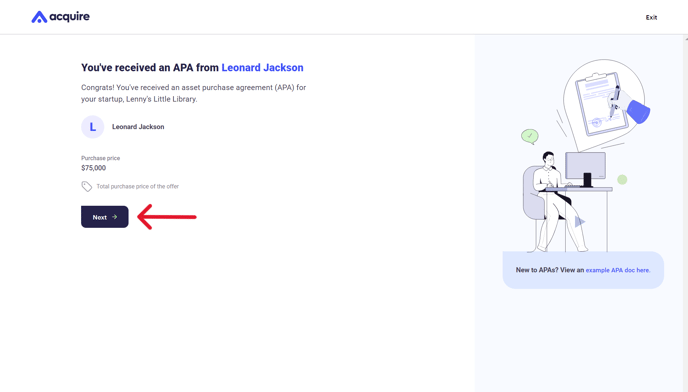This screenshot has height=392, width=688.
Task: Click the price tag icon
Action: (x=86, y=187)
